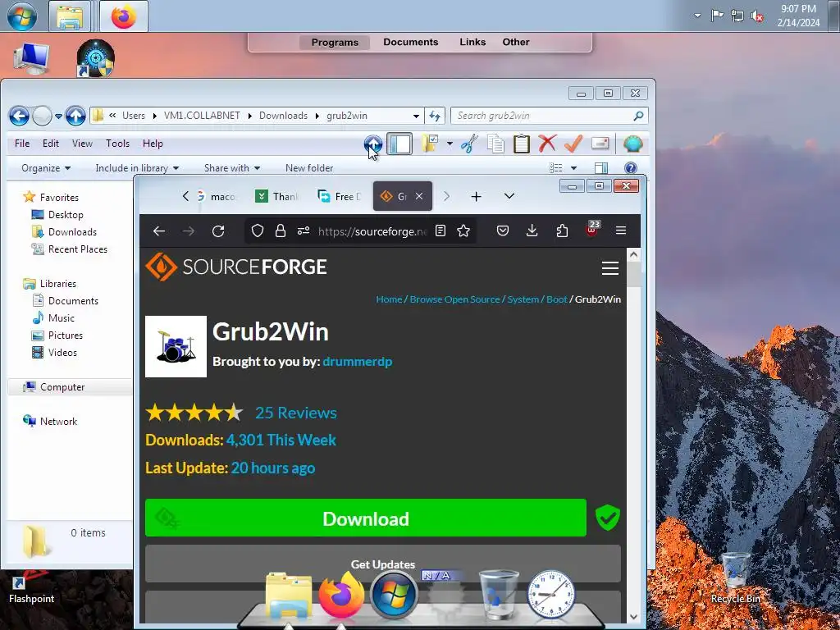Open the SourceForge site hamburger menu
This screenshot has width=840, height=630.
[609, 268]
